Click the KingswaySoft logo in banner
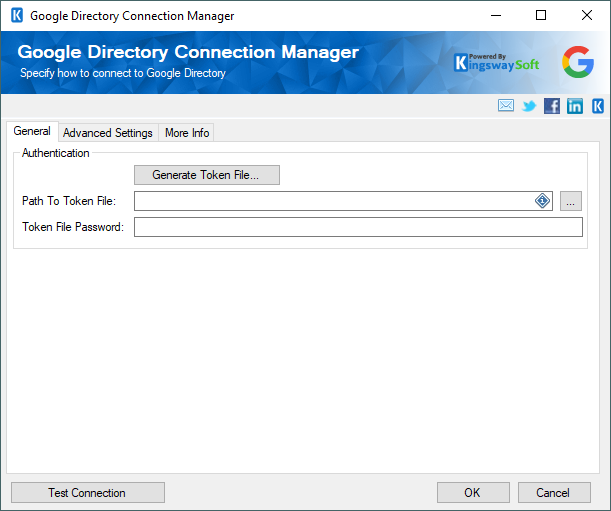Image resolution: width=611 pixels, height=511 pixels. (x=496, y=62)
